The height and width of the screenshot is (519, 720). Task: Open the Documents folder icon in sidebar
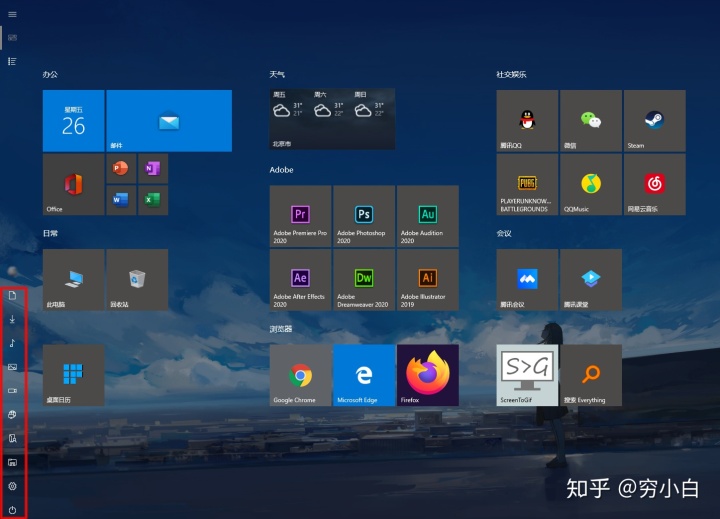tap(12, 295)
